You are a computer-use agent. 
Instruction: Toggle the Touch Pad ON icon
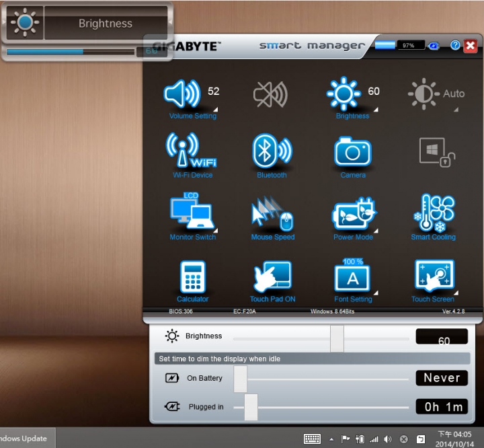coord(272,276)
